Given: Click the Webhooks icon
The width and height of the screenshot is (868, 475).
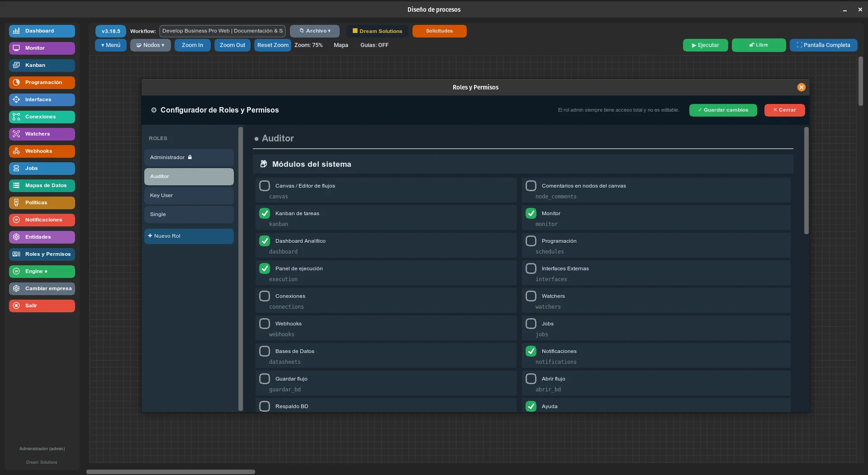Looking at the screenshot, I should pyautogui.click(x=16, y=151).
